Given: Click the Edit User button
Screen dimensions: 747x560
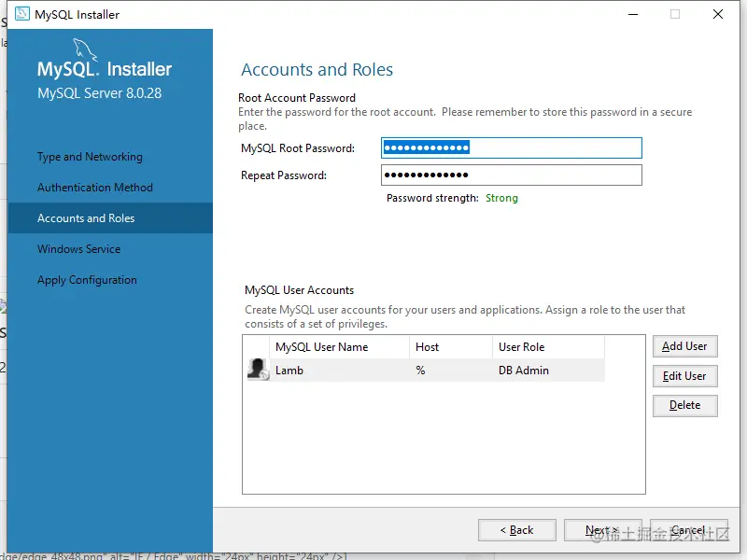Looking at the screenshot, I should [684, 376].
